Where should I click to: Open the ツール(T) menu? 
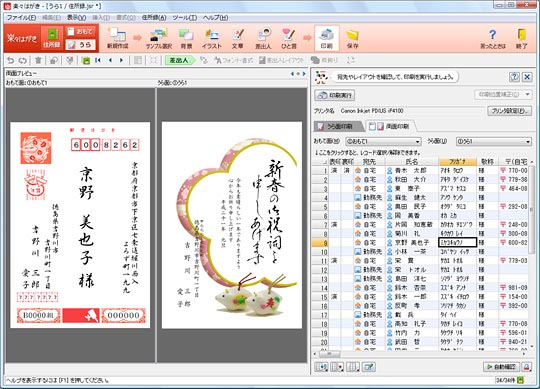point(185,18)
